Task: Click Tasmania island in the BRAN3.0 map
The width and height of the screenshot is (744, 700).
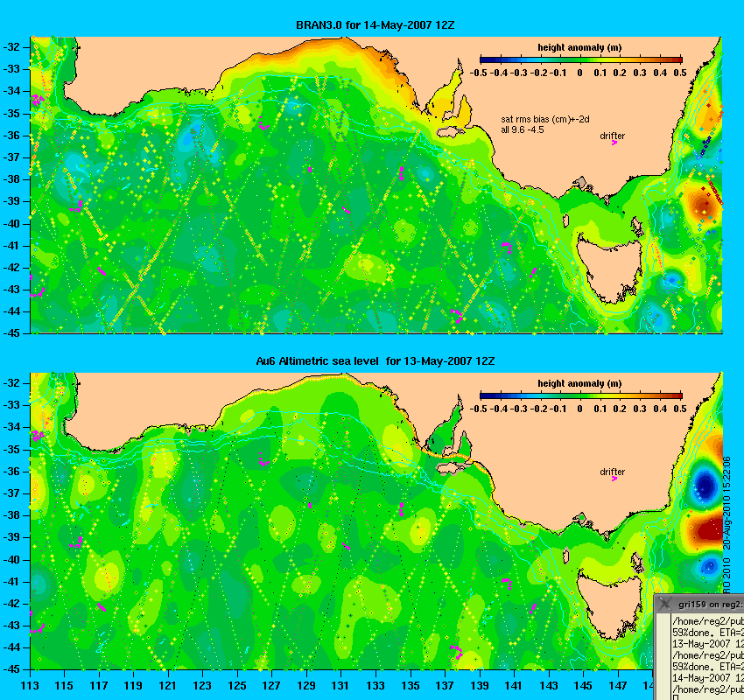Action: [610, 270]
